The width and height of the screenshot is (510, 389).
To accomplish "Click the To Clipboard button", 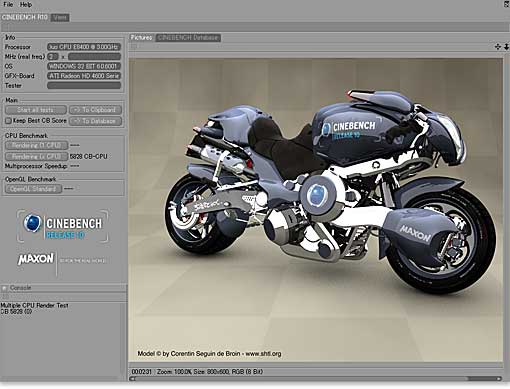I will click(95, 110).
